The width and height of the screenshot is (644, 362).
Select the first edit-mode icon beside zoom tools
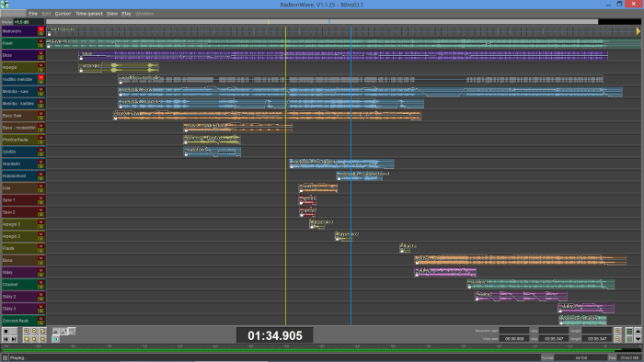(x=56, y=332)
